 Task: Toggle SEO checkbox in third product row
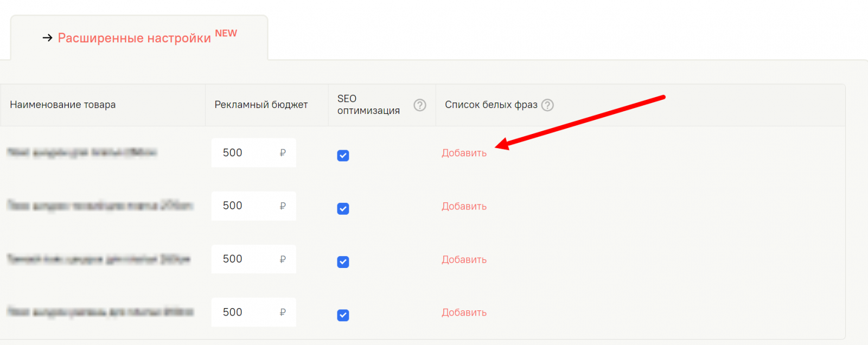coord(343,262)
